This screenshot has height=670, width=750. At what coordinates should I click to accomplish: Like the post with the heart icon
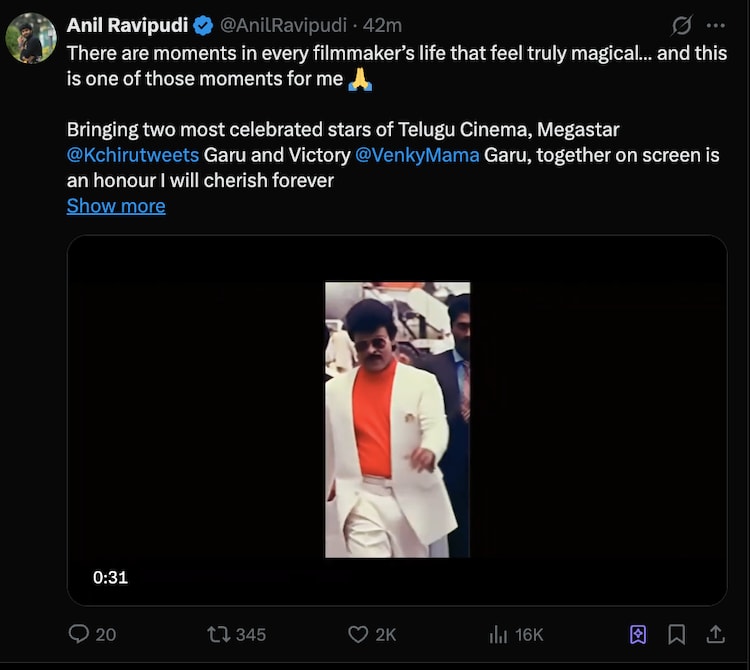click(358, 634)
